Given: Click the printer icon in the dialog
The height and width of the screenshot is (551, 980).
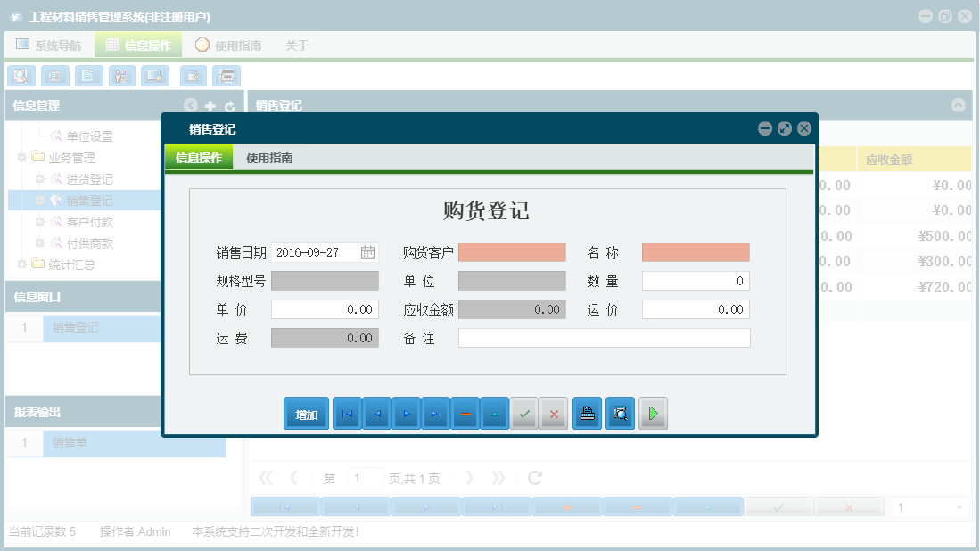Looking at the screenshot, I should point(587,413).
